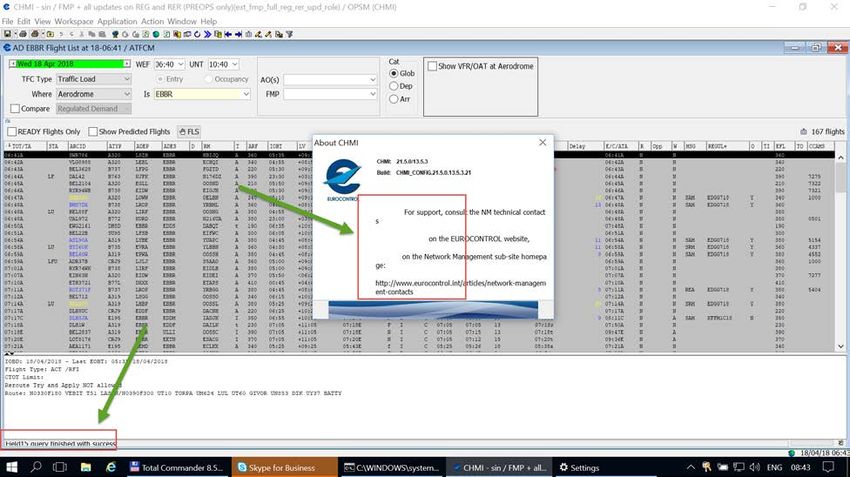Open the File menu

point(8,21)
